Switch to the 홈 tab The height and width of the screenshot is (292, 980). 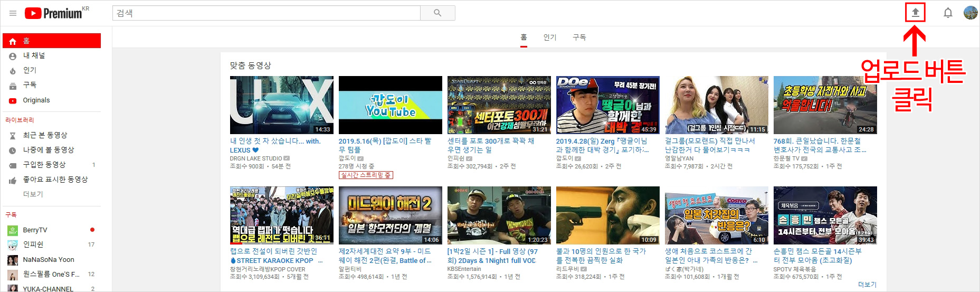[x=524, y=37]
